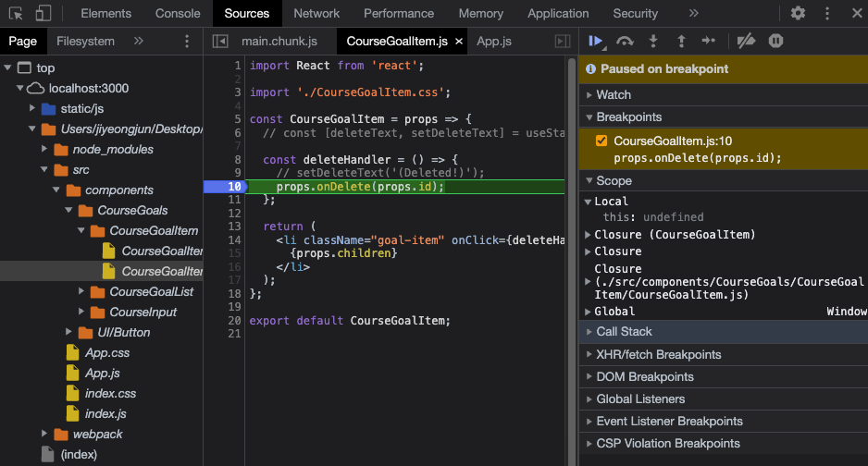Hide the navigator sidebar icon
This screenshot has height=466, width=868.
pos(219,42)
